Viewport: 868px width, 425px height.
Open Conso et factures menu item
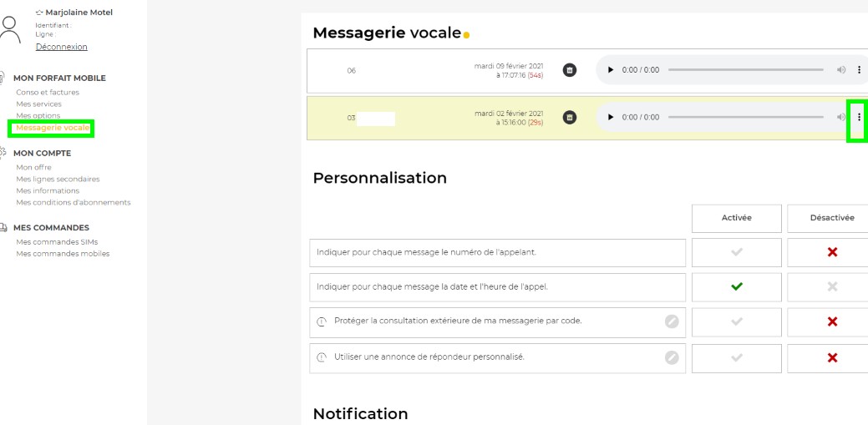point(48,93)
